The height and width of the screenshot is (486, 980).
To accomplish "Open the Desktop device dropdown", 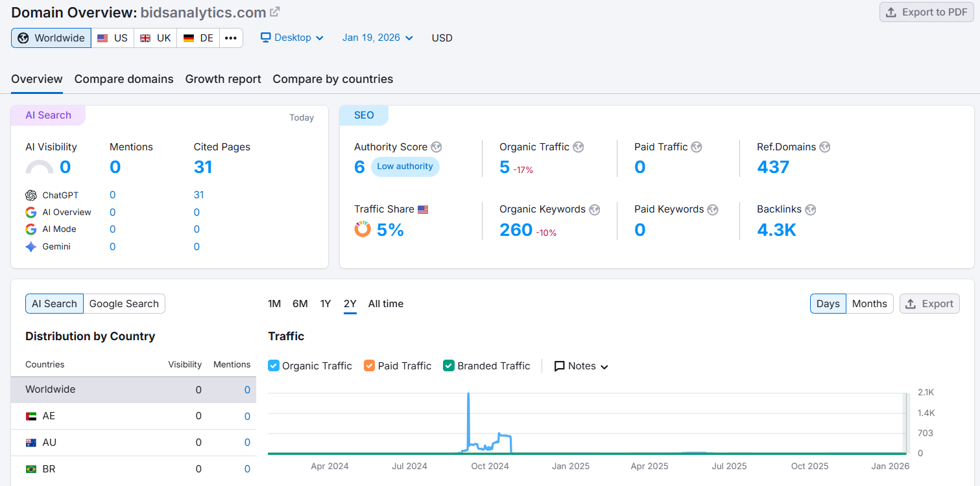I will click(x=292, y=38).
